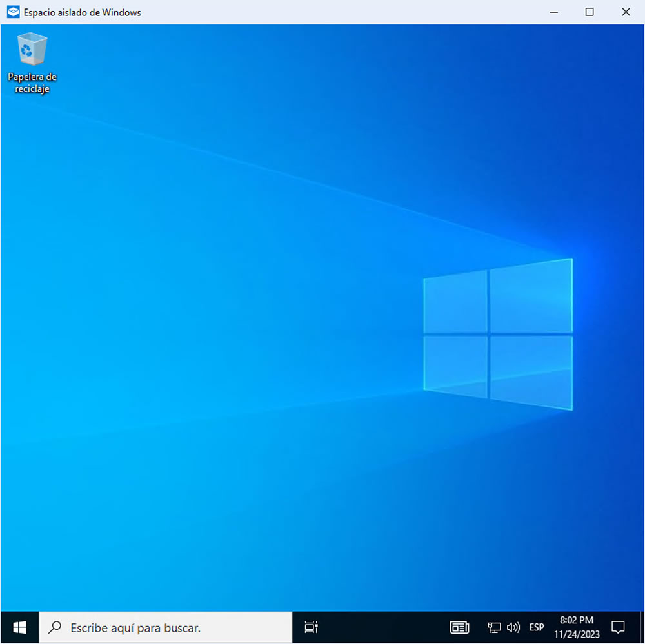Select the Papelera de reciclaje desktop icon

click(32, 50)
